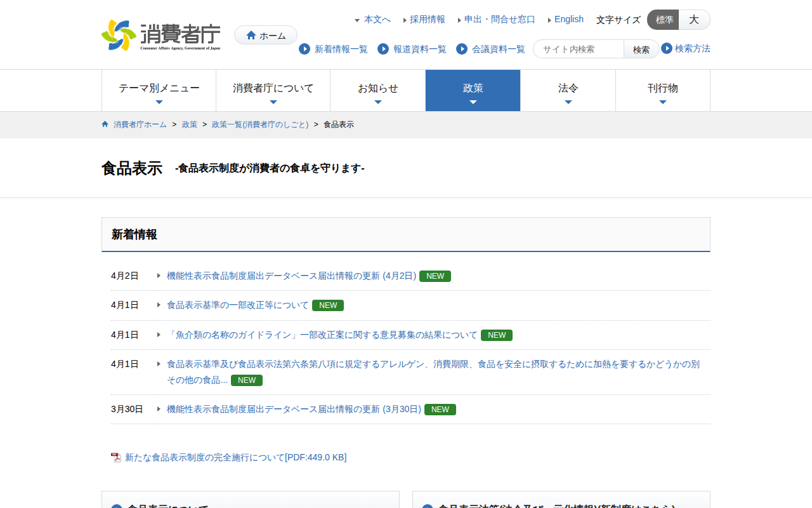
Task: Click 政策一覧(消費者庁のしごと) breadcrumb
Action: pyautogui.click(x=260, y=124)
